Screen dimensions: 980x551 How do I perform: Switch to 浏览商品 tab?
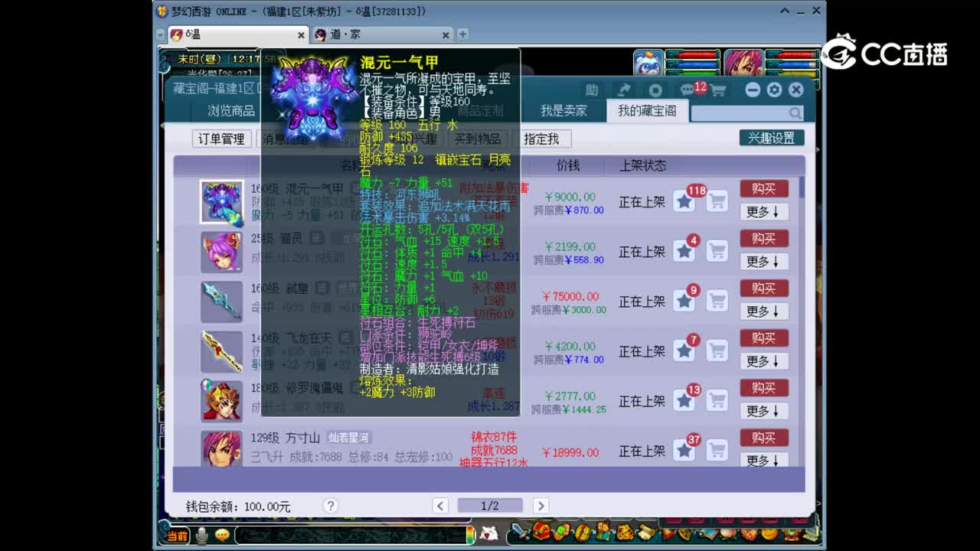point(231,111)
